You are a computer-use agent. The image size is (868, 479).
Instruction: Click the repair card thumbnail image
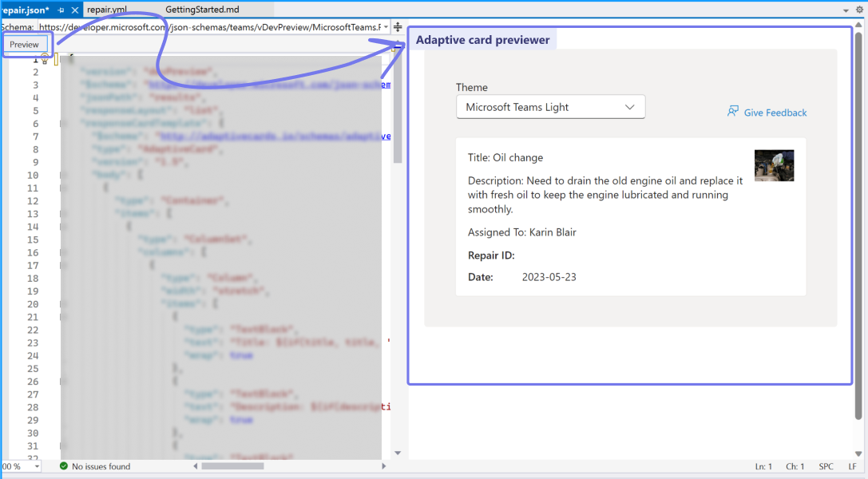[774, 165]
